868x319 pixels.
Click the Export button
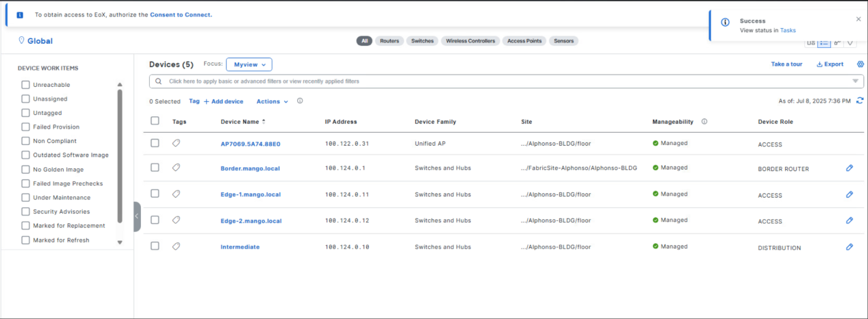tap(830, 64)
